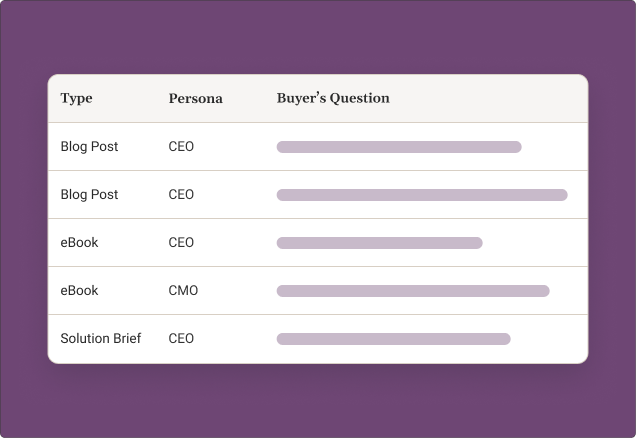
Task: Click the question bar in CEO eBook row
Action: point(379,243)
